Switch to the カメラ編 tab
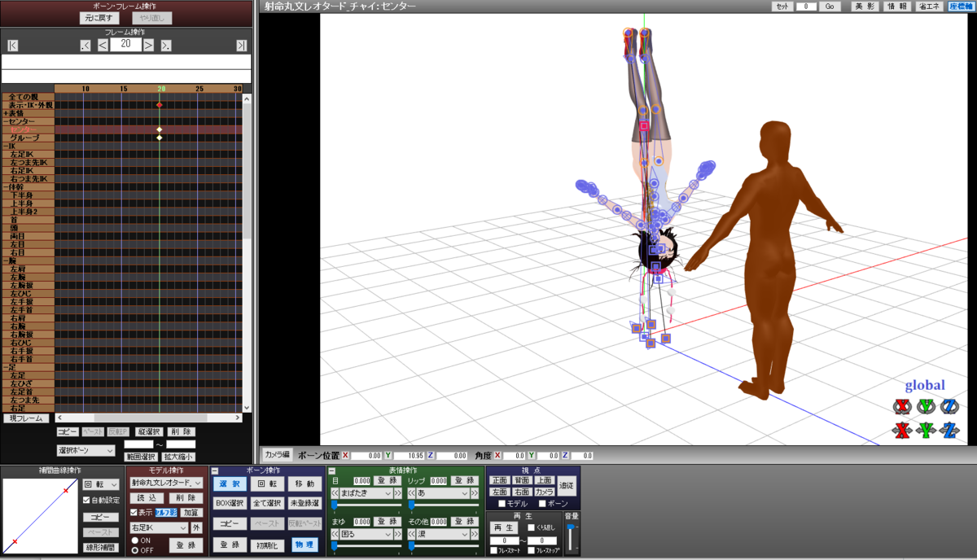Viewport: 977px width, 560px height. 276,454
